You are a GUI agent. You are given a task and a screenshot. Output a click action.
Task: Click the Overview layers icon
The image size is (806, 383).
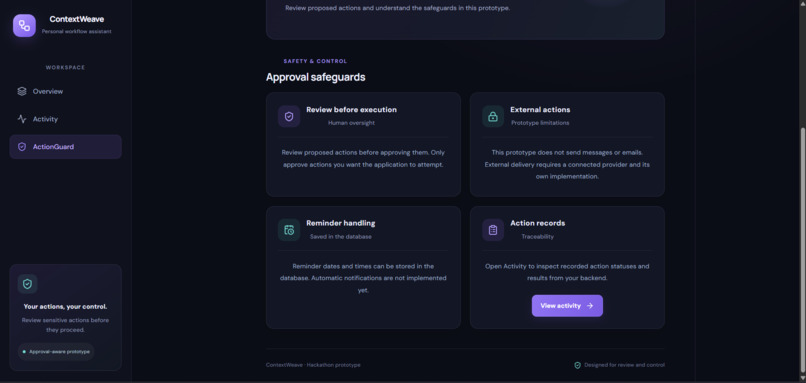[x=22, y=92]
